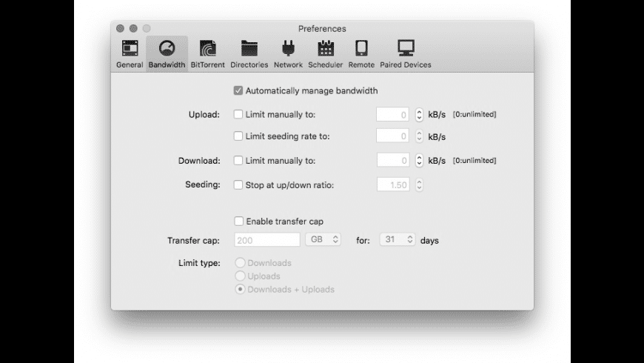Click the Upload limit kB/s field
644x363 pixels.
coord(392,114)
